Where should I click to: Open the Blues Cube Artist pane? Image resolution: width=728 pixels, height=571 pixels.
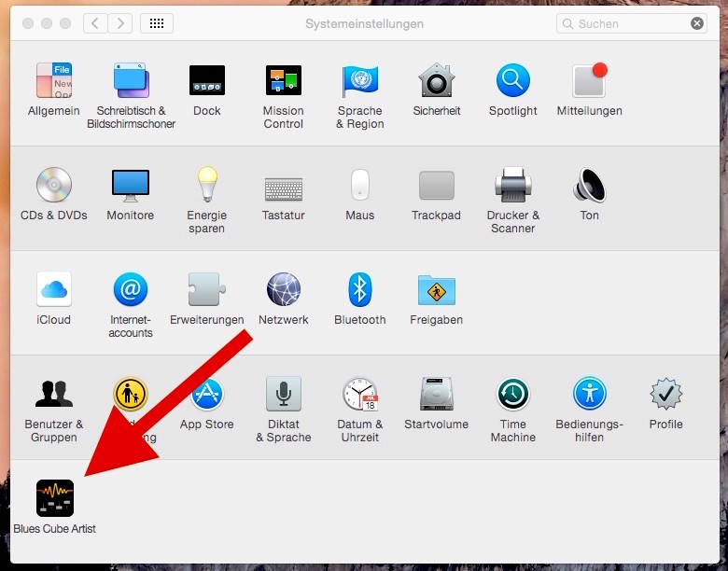coord(55,498)
